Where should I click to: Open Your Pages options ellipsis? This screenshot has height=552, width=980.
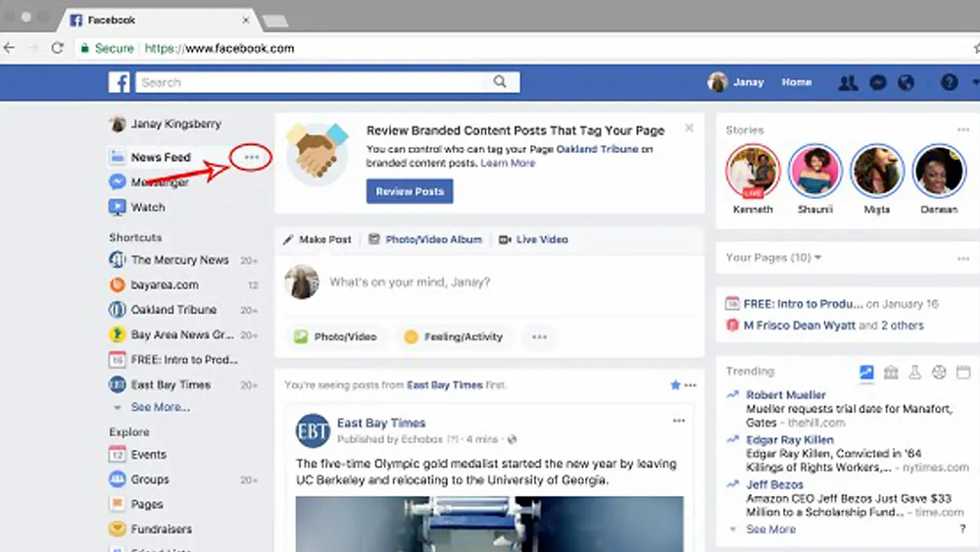pos(963,258)
